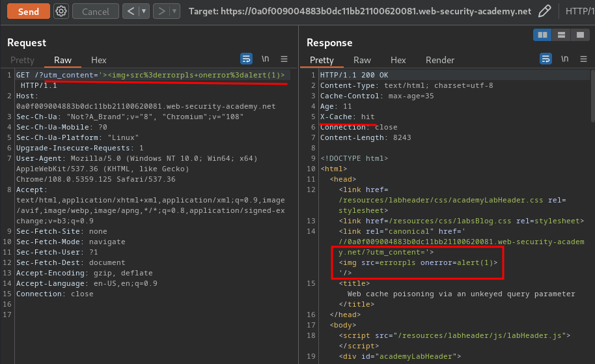
Task: Click the page title text in response
Action: click(x=461, y=294)
